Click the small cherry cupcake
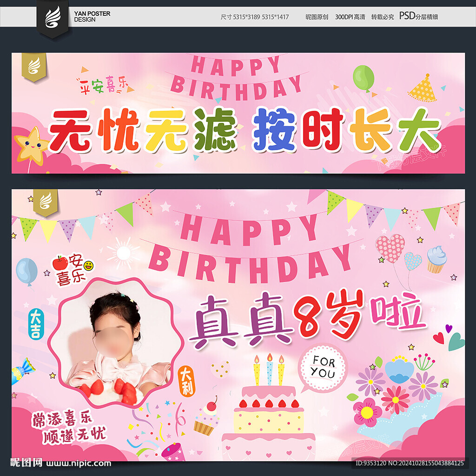 click(x=207, y=417)
